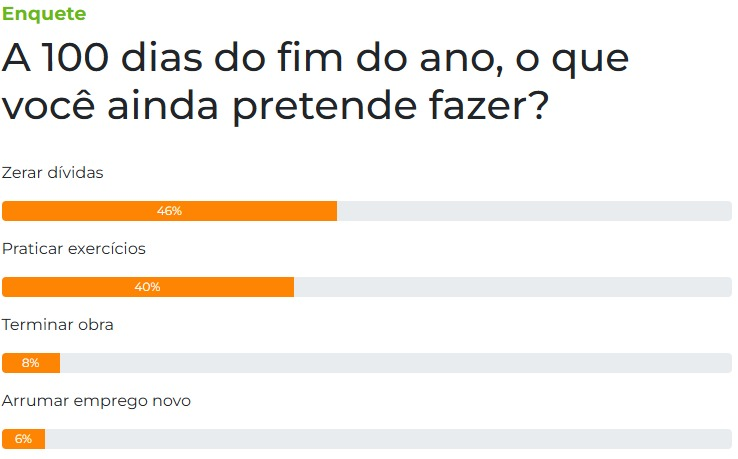
Task: Click the 40% percentage text
Action: click(147, 287)
